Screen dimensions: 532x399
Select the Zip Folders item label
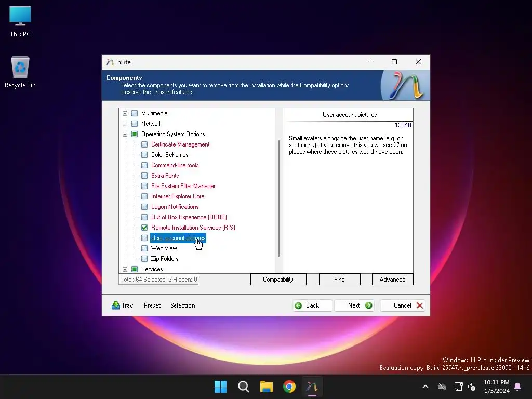(165, 259)
